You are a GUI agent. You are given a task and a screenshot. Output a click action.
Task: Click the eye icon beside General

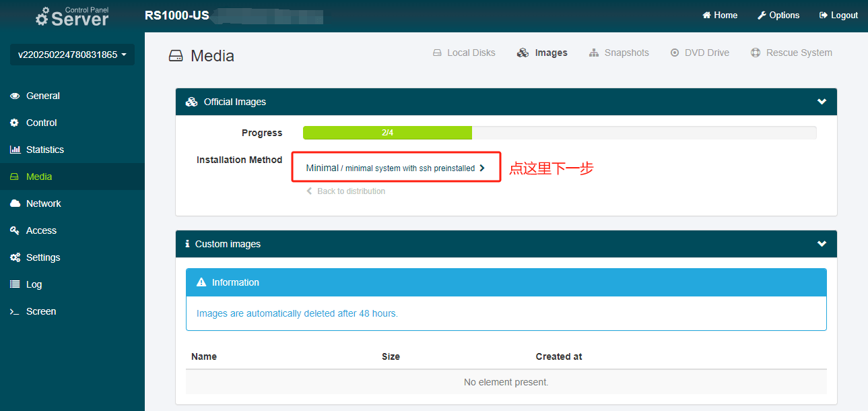pyautogui.click(x=15, y=96)
